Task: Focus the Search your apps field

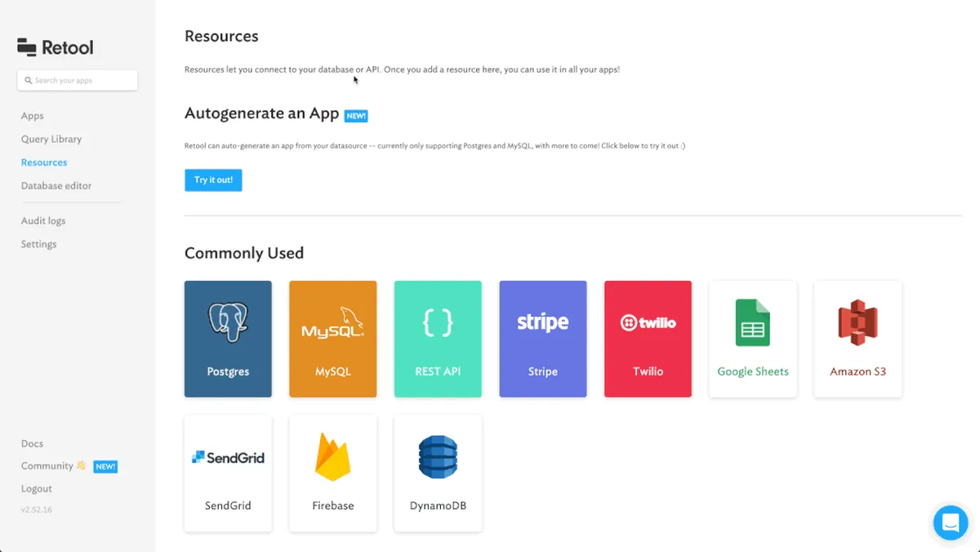Action: point(78,80)
